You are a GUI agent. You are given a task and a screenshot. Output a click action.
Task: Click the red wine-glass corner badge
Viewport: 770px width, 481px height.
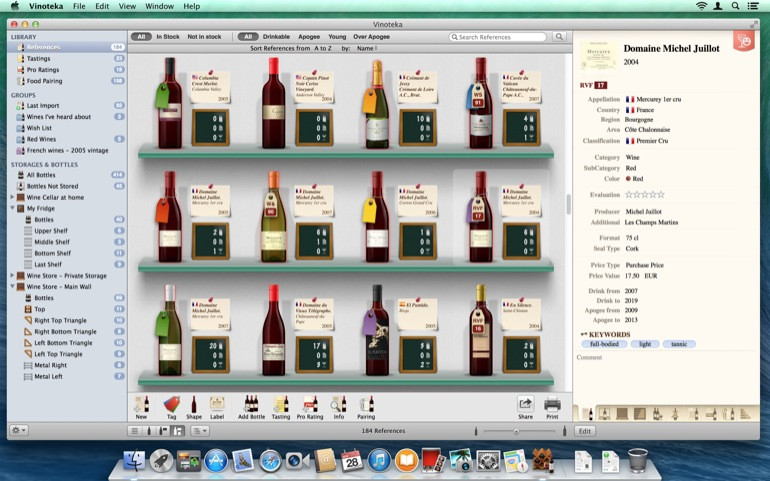coord(744,41)
